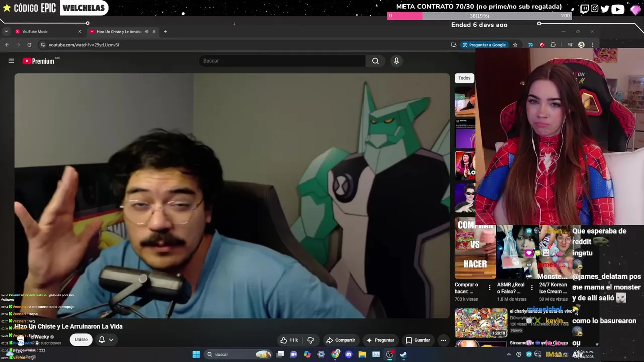This screenshot has width=644, height=362.
Task: Focus the YouTube Buscar search field
Action: 282,61
